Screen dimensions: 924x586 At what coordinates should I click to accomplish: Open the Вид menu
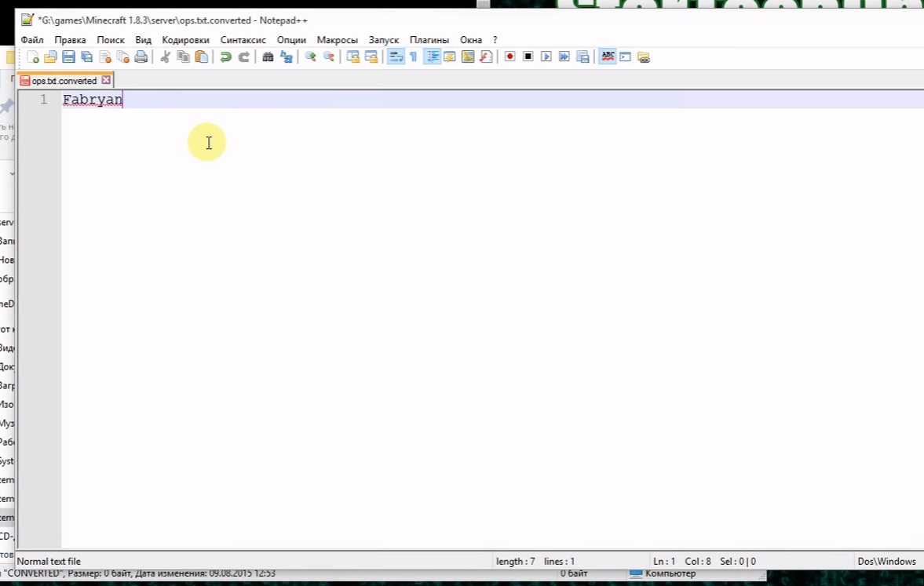tap(143, 40)
